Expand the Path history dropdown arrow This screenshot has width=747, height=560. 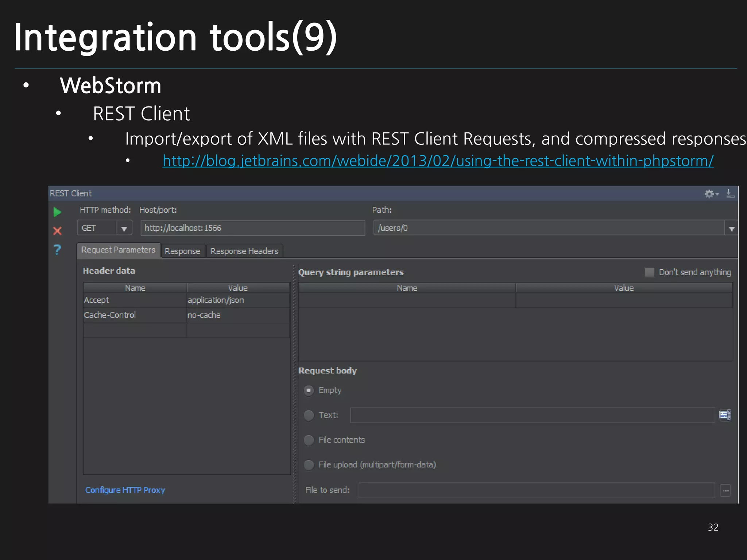click(x=731, y=229)
